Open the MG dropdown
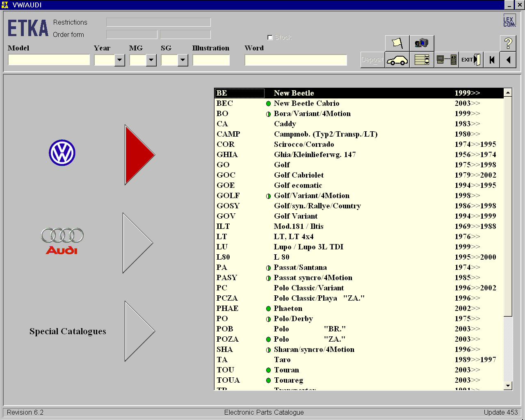This screenshot has width=525, height=420. (151, 60)
